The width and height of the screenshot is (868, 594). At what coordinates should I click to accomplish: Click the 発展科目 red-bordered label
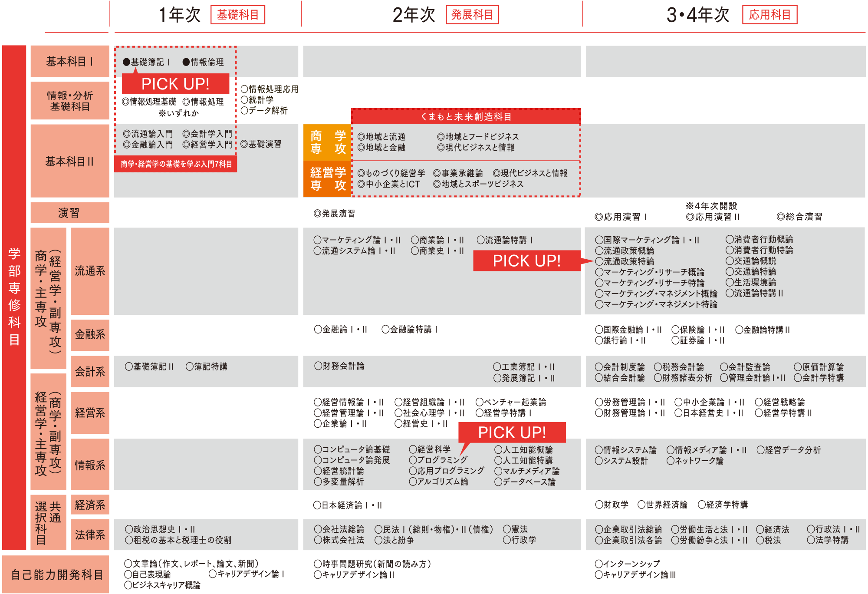point(472,15)
